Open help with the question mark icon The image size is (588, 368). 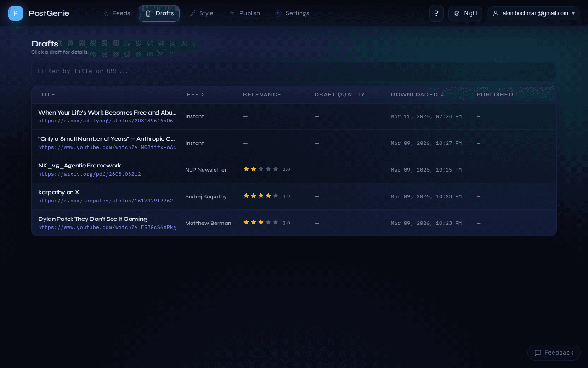[436, 13]
